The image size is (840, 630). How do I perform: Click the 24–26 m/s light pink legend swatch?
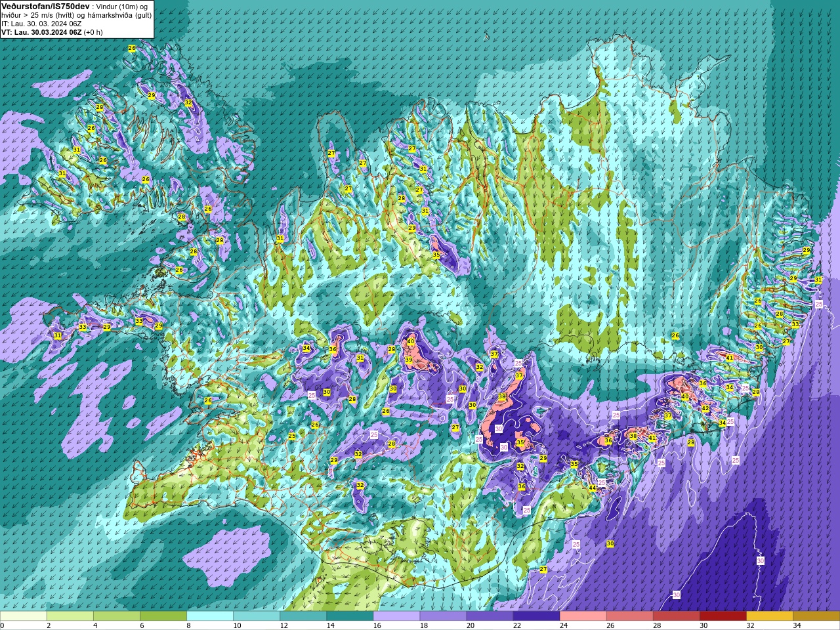pyautogui.click(x=583, y=616)
